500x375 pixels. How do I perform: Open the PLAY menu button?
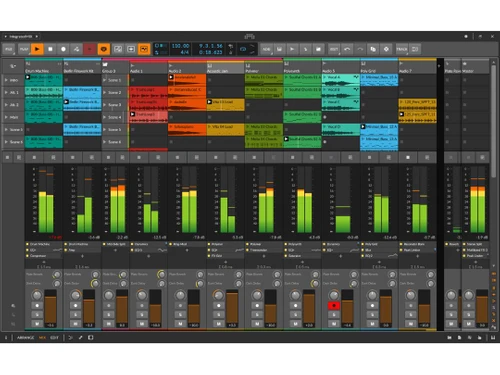[x=23, y=49]
